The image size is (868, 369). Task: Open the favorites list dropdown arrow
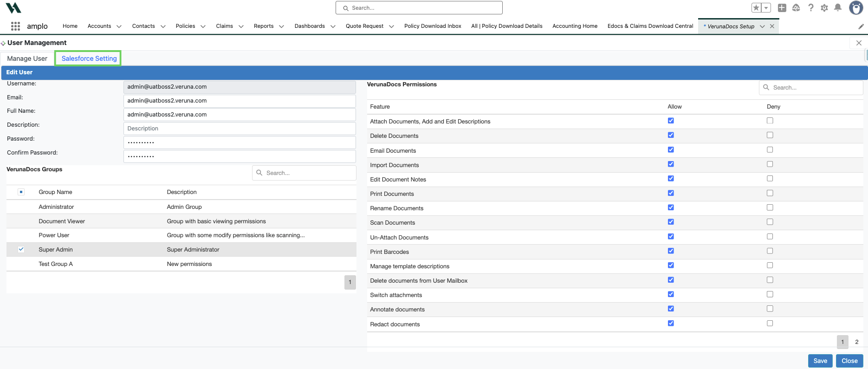766,8
